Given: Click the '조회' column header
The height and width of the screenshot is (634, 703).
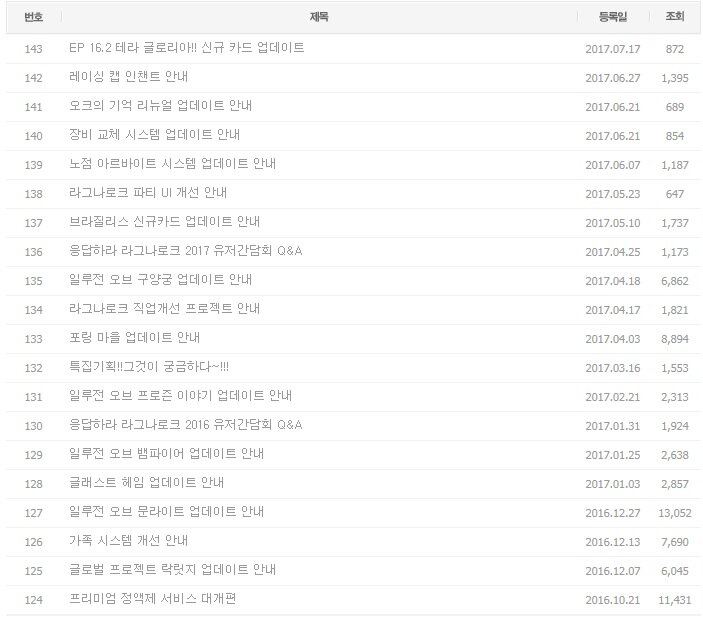Looking at the screenshot, I should click(x=675, y=17).
